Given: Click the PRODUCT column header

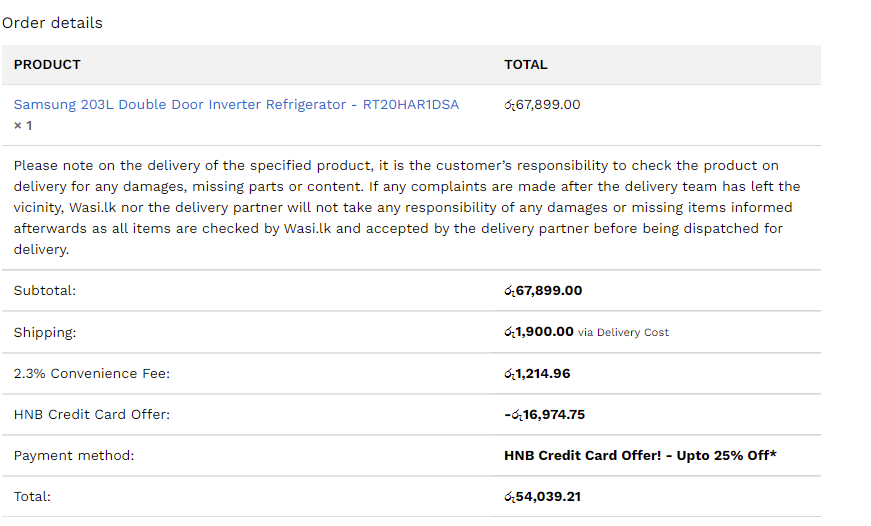Looking at the screenshot, I should click(47, 64).
